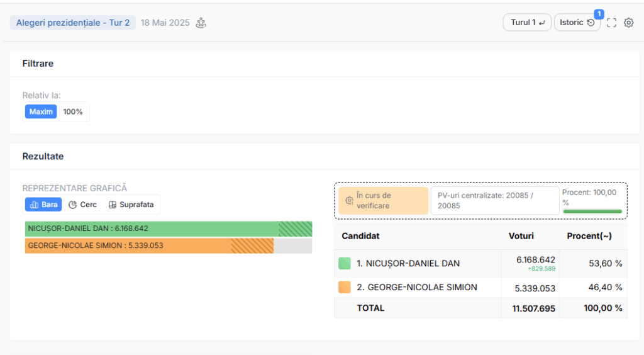Click the green Nicușor-Daniel Dan chart bar
644x355 pixels.
click(168, 228)
